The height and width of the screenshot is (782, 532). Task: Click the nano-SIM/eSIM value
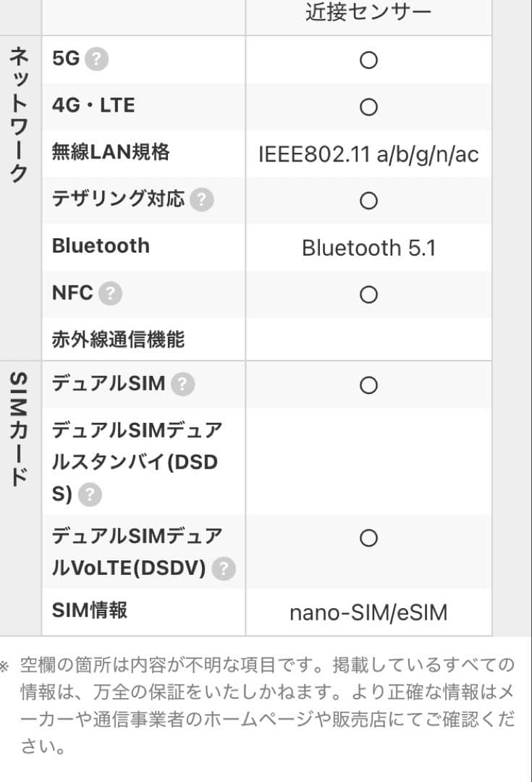pyautogui.click(x=368, y=613)
